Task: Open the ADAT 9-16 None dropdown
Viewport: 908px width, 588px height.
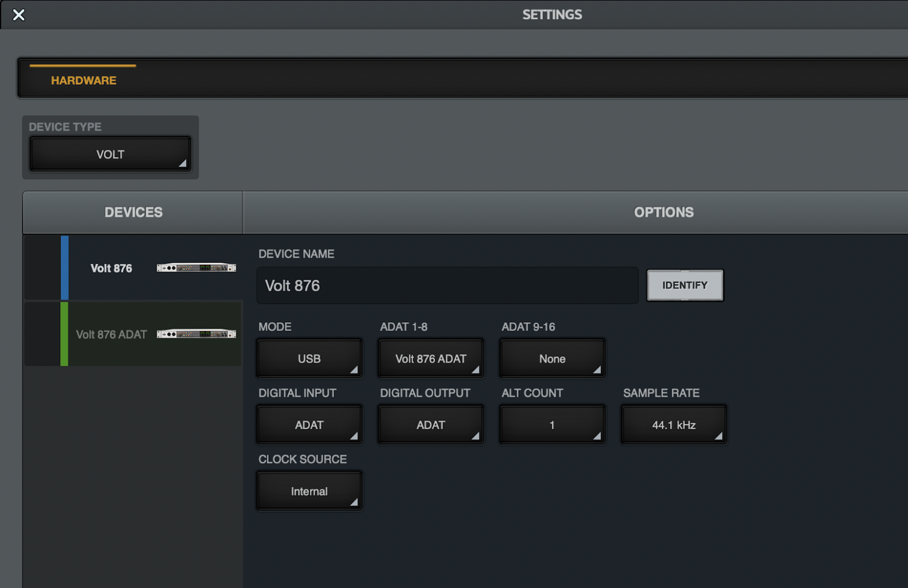Action: coord(552,358)
